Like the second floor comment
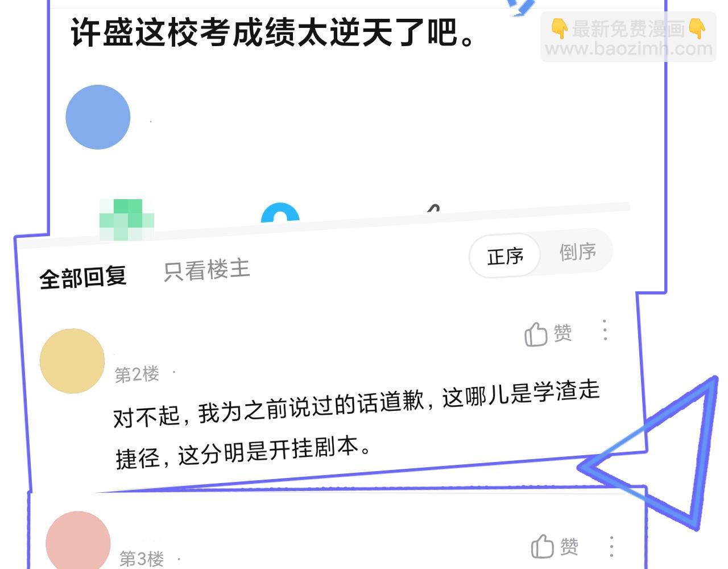728x569 pixels. pos(548,334)
